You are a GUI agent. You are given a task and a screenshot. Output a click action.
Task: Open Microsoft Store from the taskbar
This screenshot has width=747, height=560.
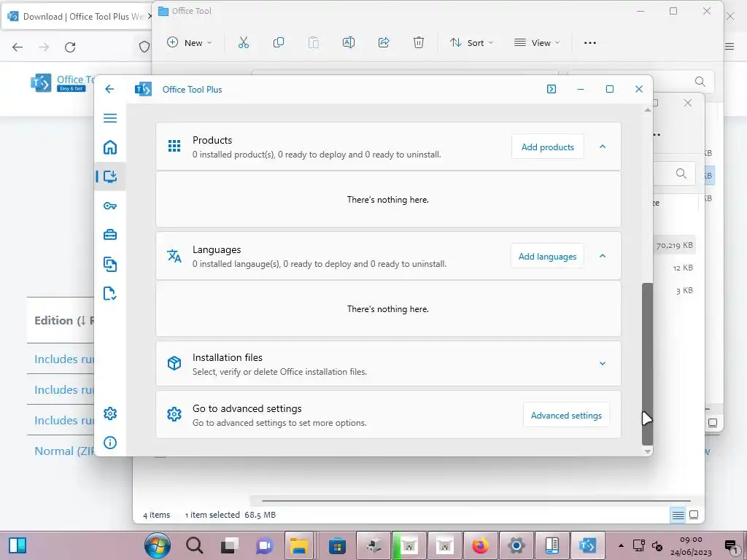tap(337, 545)
